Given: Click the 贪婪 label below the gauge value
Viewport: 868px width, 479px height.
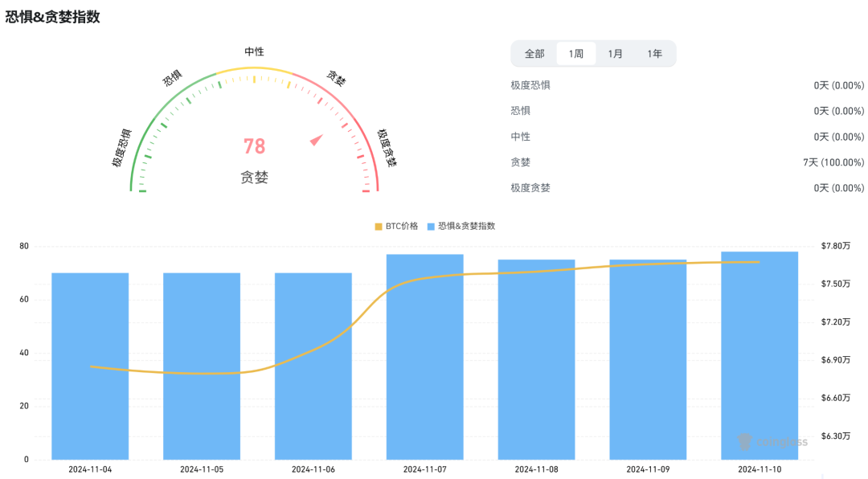Looking at the screenshot, I should (x=255, y=177).
